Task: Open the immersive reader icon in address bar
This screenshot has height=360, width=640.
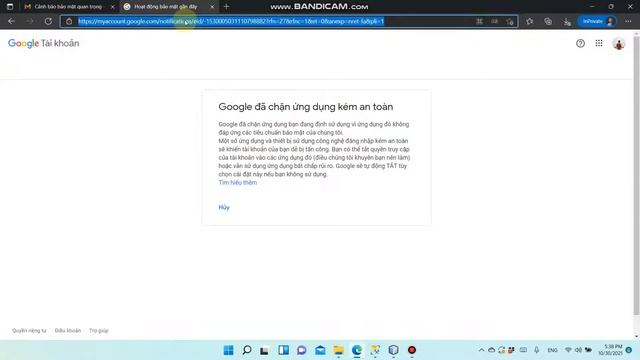Action: [495, 21]
